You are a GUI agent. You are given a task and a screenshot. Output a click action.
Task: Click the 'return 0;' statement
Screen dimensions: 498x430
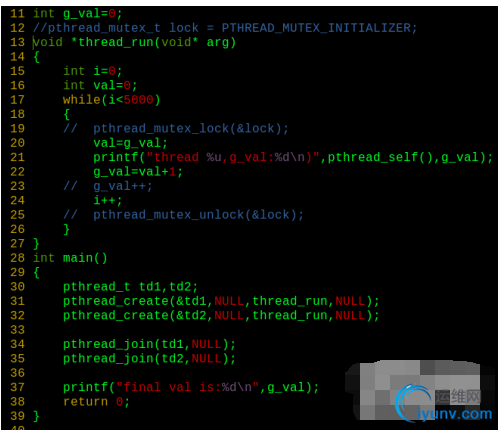click(x=96, y=402)
